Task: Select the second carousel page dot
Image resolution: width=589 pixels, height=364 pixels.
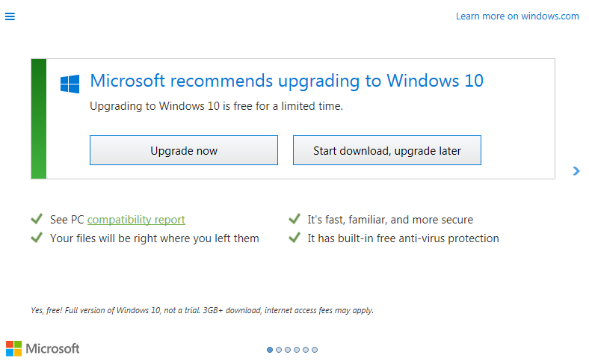Action: coord(279,350)
